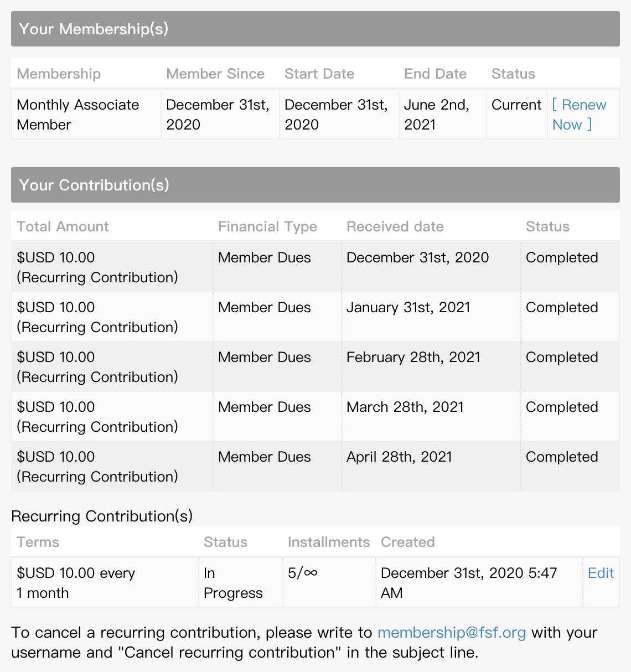Select the Your Membership(s) header bar

[316, 29]
